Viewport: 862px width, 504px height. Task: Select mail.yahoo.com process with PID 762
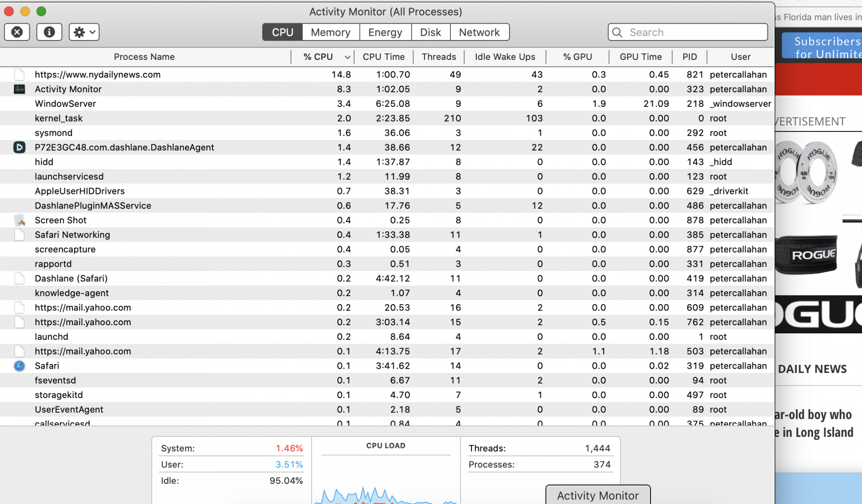[387, 322]
